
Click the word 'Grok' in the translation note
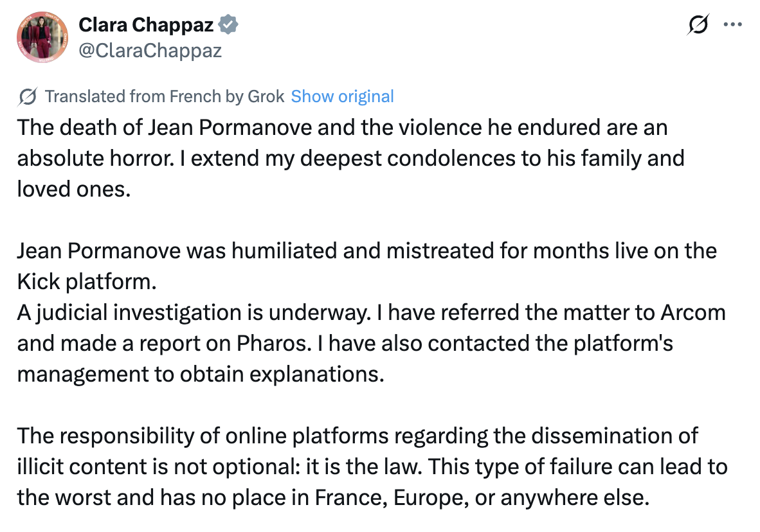tap(266, 96)
